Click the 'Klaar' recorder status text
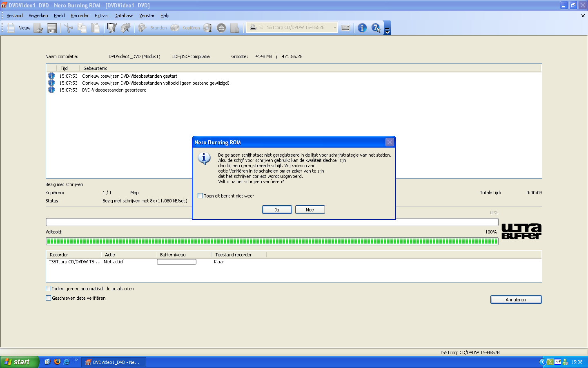588x368 pixels. [x=219, y=262]
